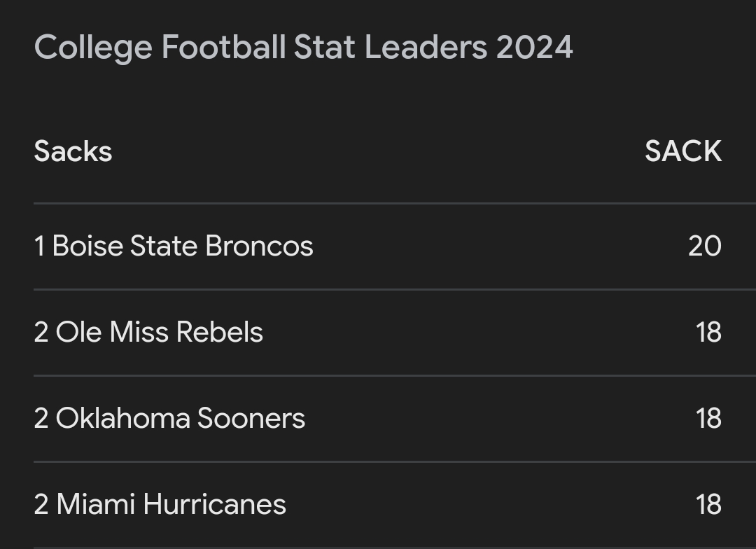Click the College Football Stat Leaders 2024 title

(303, 48)
